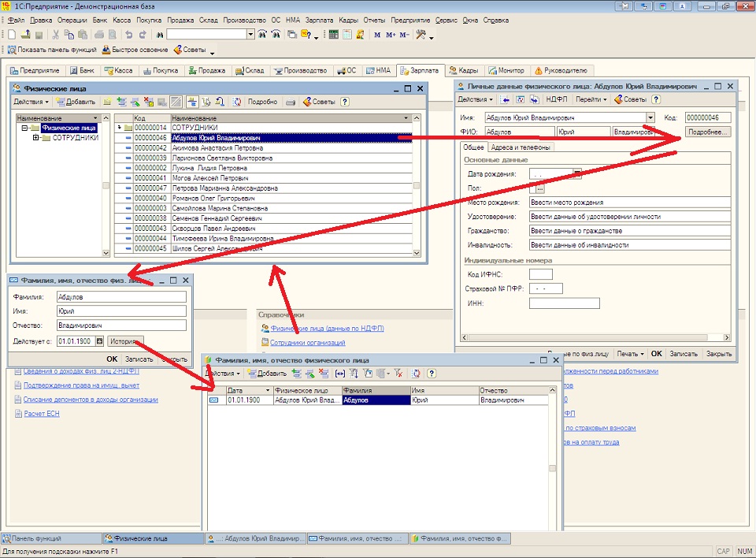Click the new document icon in main toolbar

(x=12, y=34)
